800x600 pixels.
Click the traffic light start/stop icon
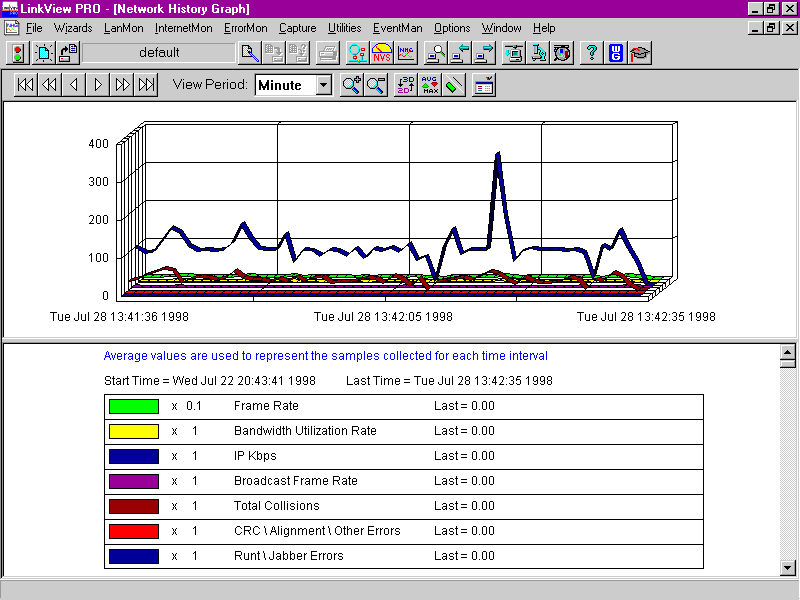click(19, 53)
